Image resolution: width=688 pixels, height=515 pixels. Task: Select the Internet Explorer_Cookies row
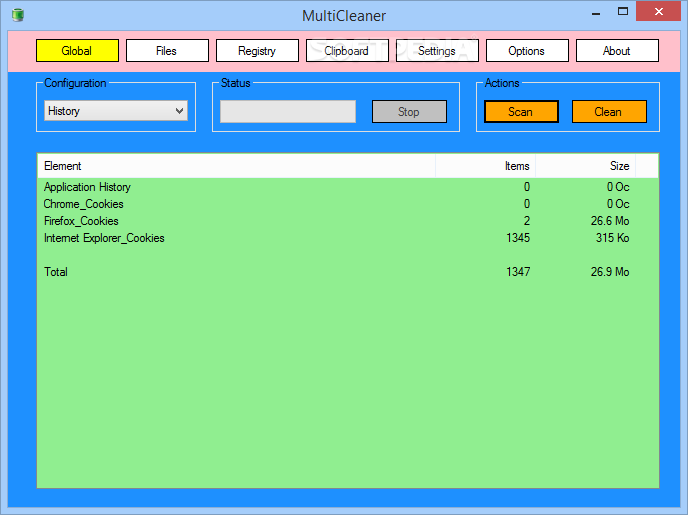(348, 238)
